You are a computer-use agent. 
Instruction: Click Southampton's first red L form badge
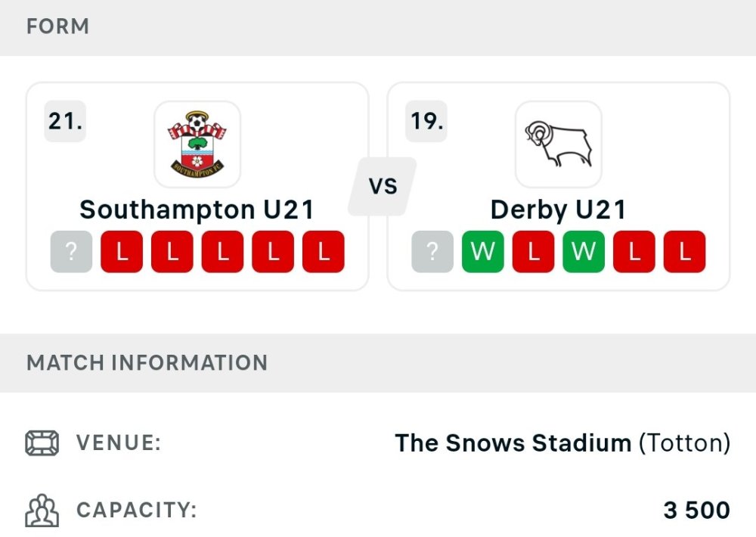(122, 252)
